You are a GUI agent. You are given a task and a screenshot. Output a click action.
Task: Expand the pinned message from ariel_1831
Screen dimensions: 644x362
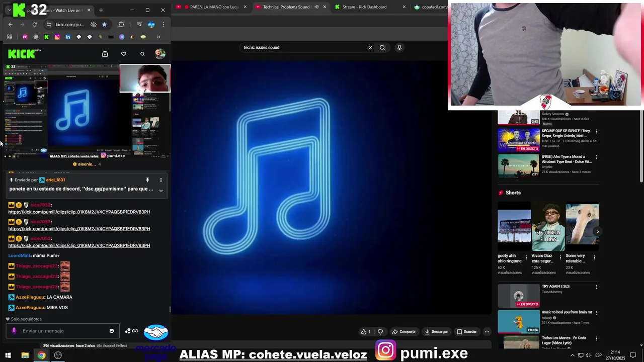(161, 190)
